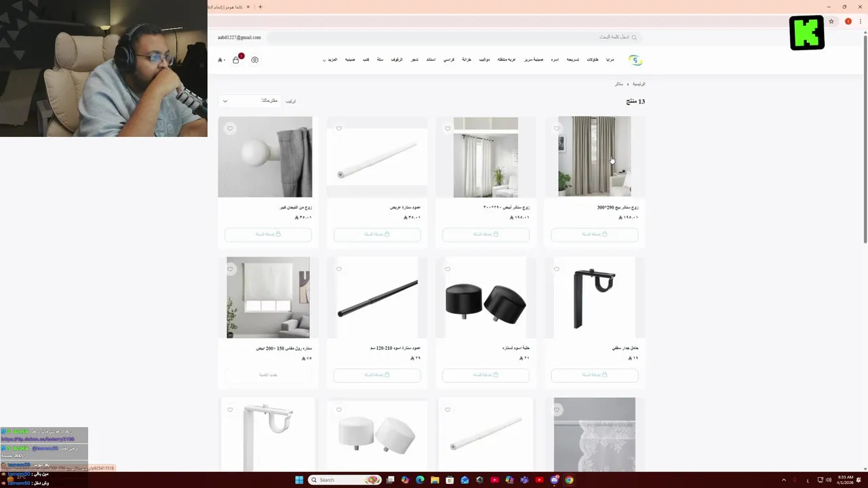
Task: Click the search magnifier icon
Action: coord(634,37)
